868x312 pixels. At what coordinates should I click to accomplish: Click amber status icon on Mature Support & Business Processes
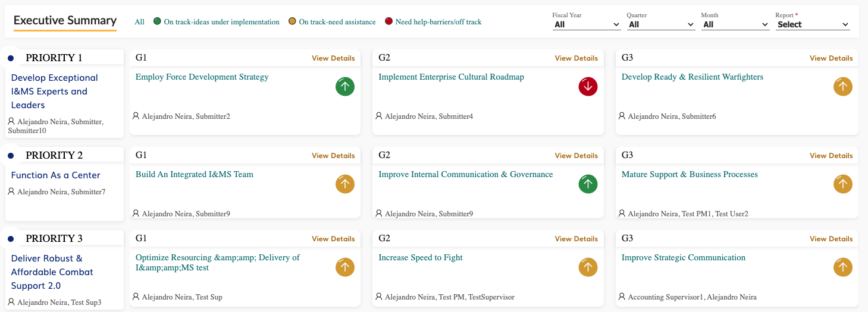[x=842, y=184]
